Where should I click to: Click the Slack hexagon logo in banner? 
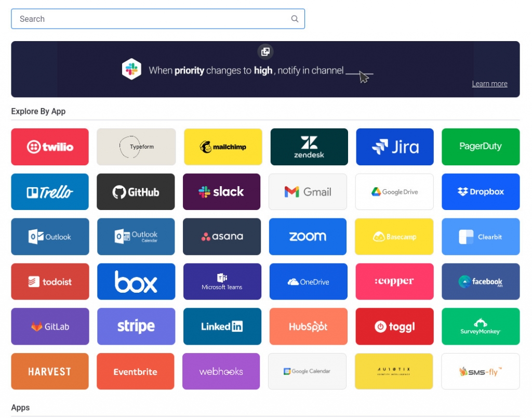click(131, 69)
